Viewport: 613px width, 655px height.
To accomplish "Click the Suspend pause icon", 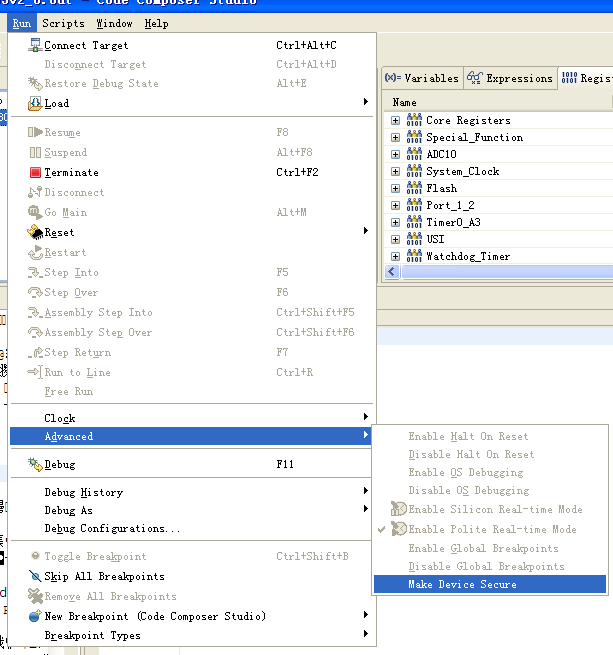I will point(36,152).
